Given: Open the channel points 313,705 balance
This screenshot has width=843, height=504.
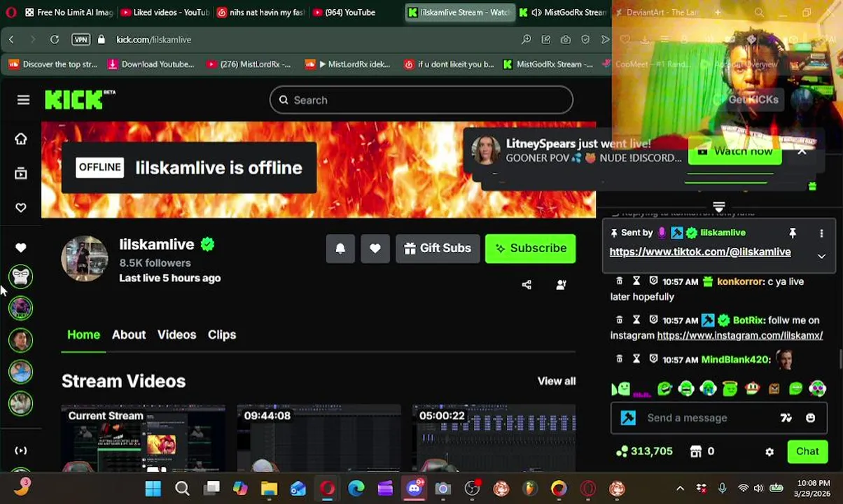Looking at the screenshot, I should click(644, 451).
